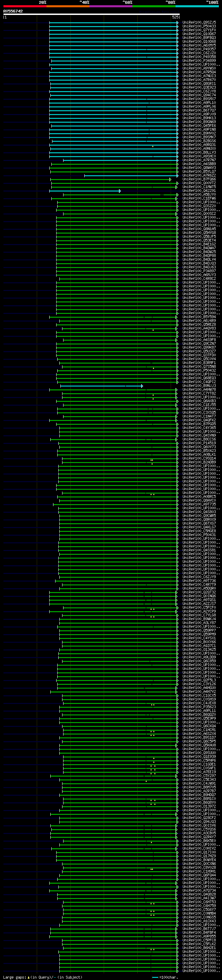222x980 pixels.
Task: Click the query name AV556742
Action: pyautogui.click(x=13, y=11)
